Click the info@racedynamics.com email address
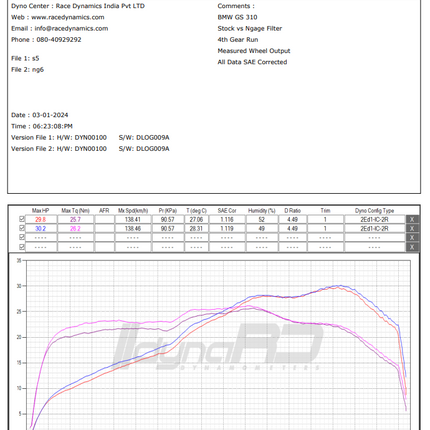 (71, 28)
